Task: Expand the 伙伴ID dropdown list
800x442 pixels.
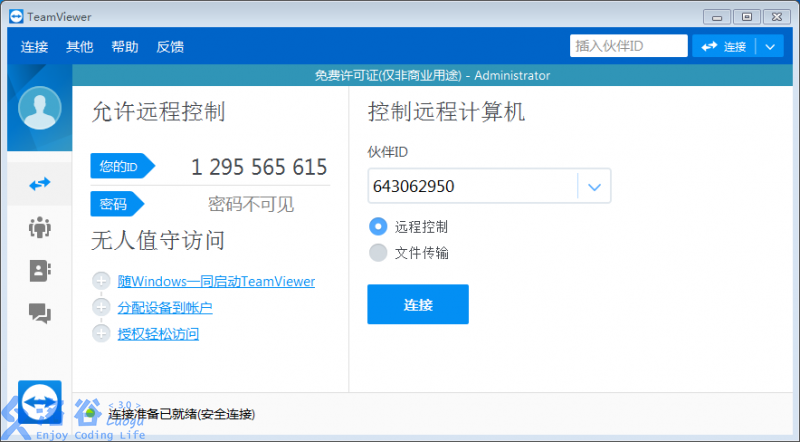Action: (x=594, y=186)
